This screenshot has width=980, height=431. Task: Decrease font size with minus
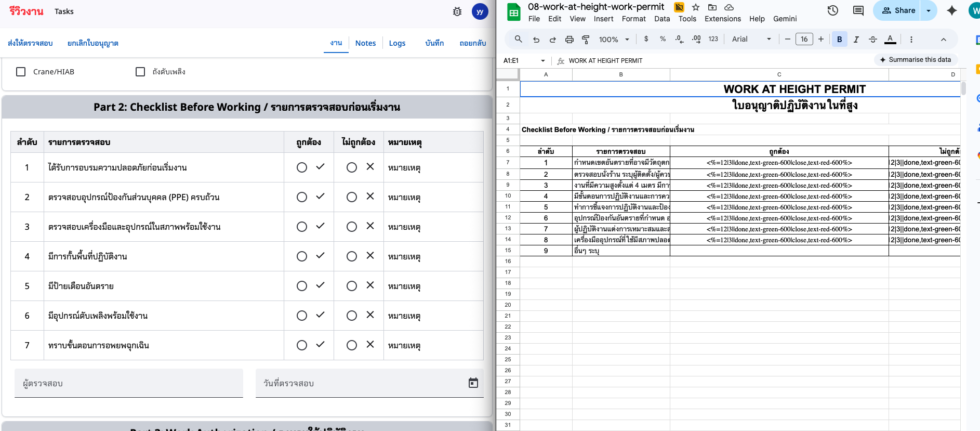coord(787,39)
